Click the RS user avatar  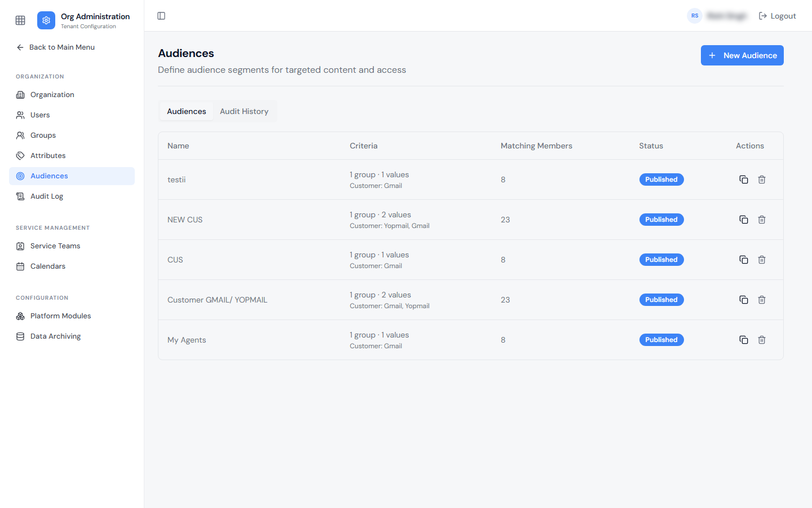pyautogui.click(x=695, y=16)
